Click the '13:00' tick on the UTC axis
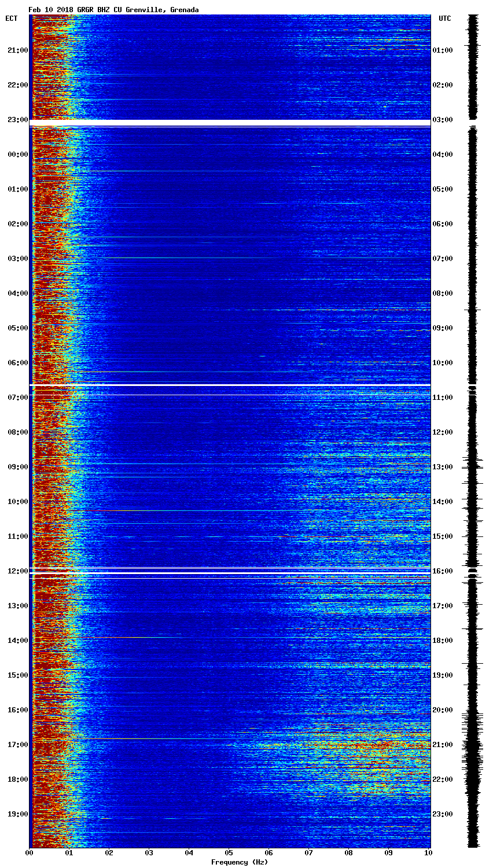 pos(443,467)
